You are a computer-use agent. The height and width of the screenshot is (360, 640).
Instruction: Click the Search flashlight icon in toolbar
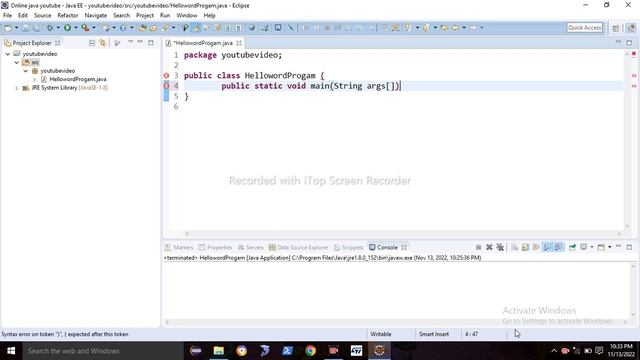pos(165,28)
